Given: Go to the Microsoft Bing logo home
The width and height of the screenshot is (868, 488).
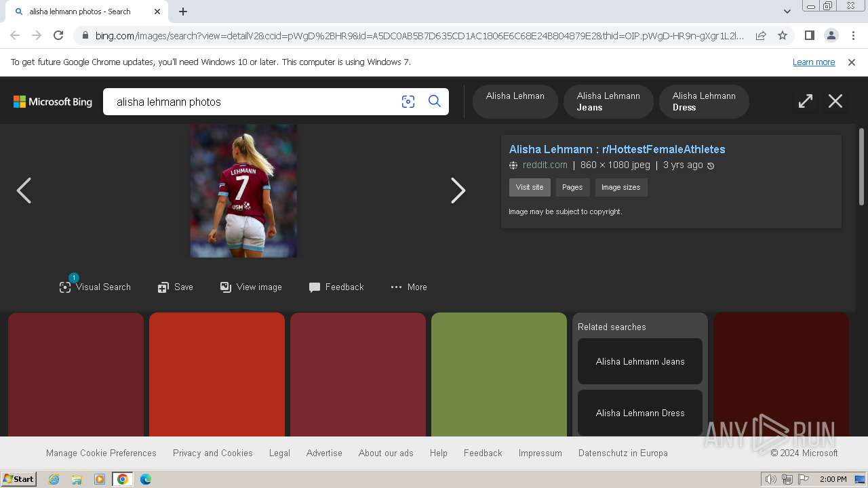Looking at the screenshot, I should tap(53, 102).
